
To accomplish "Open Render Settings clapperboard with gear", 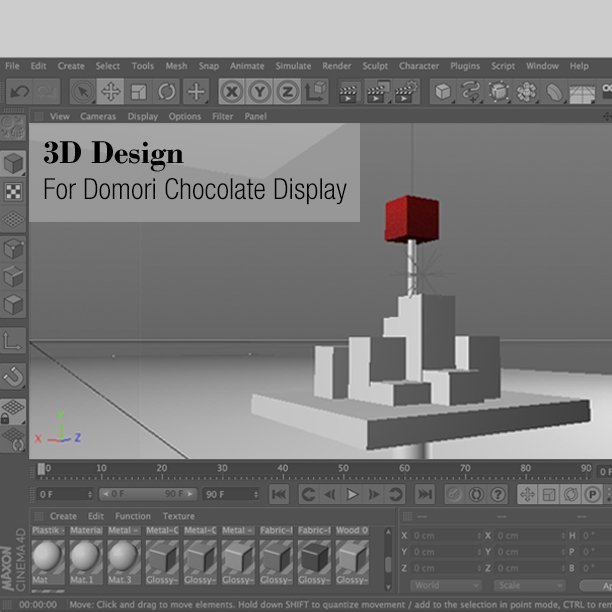I will pyautogui.click(x=406, y=93).
